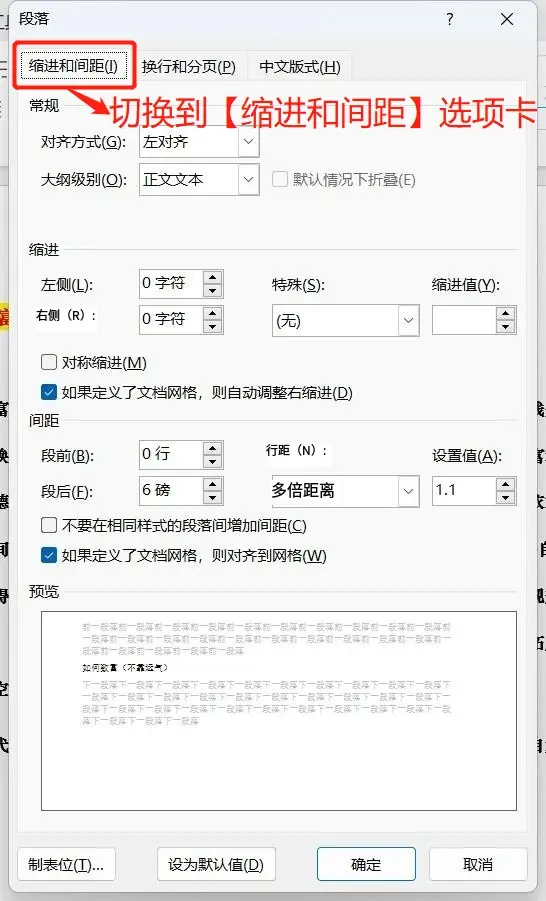Increase 右侧 indent with up arrow
Viewport: 546px width, 901px height.
pyautogui.click(x=213, y=313)
